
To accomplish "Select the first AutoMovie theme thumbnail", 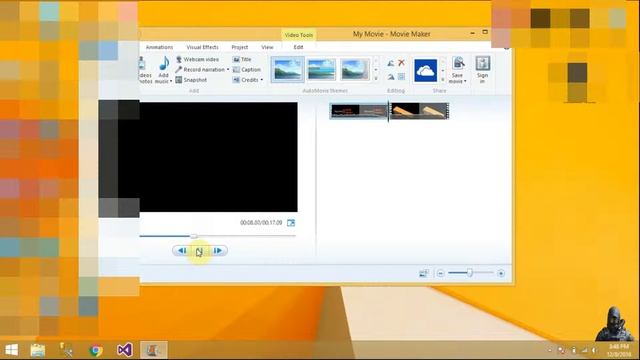I will point(288,69).
